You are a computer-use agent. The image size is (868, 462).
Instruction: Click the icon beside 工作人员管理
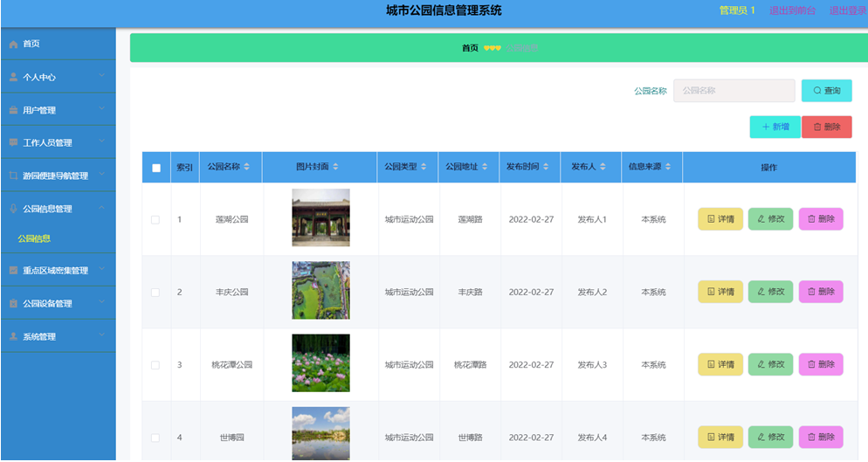coord(13,142)
